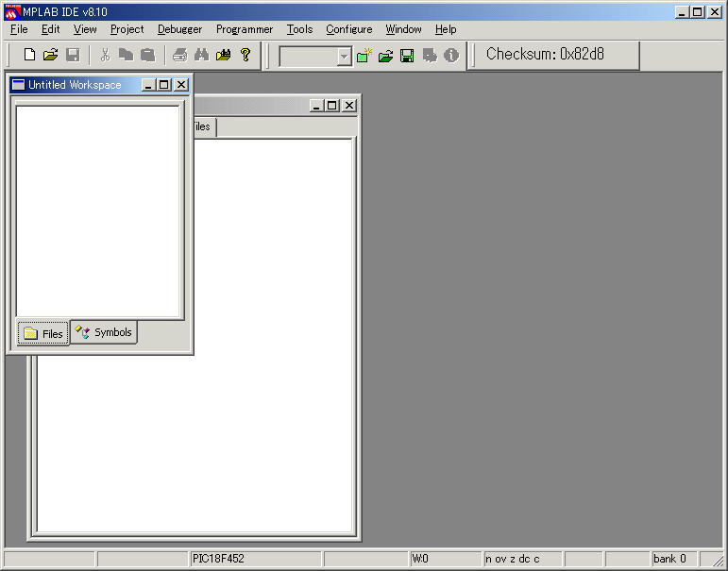This screenshot has width=728, height=571.
Task: Close the Untitled Workspace window
Action: tap(181, 85)
